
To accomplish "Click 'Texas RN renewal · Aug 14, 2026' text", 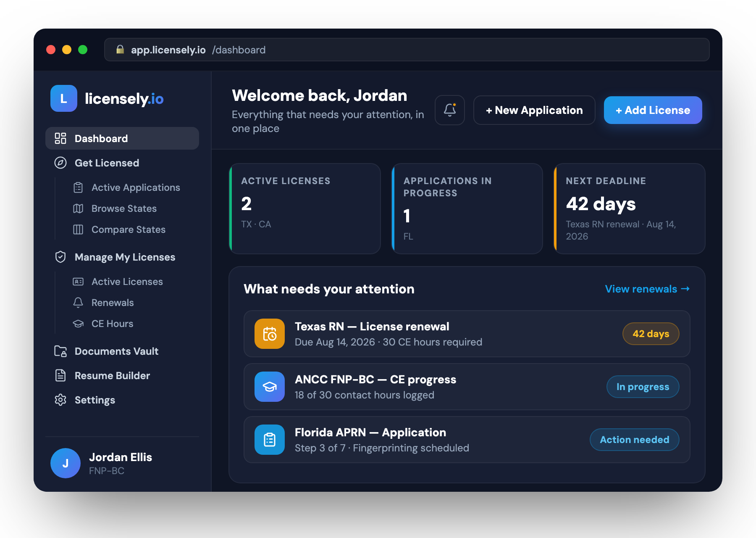I will click(621, 230).
